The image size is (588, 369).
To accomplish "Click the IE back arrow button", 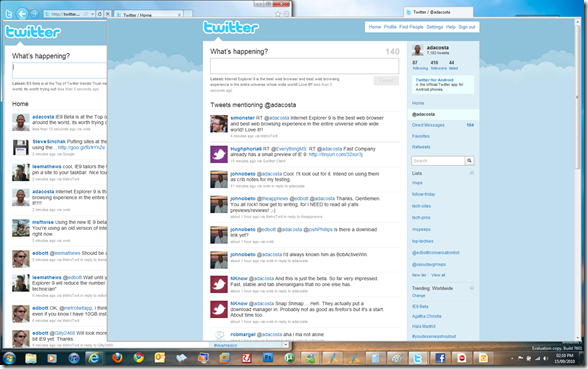I will 22,14.
